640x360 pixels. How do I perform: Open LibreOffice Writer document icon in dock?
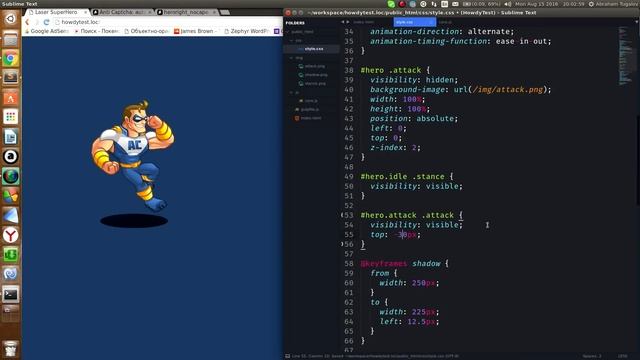click(x=11, y=137)
